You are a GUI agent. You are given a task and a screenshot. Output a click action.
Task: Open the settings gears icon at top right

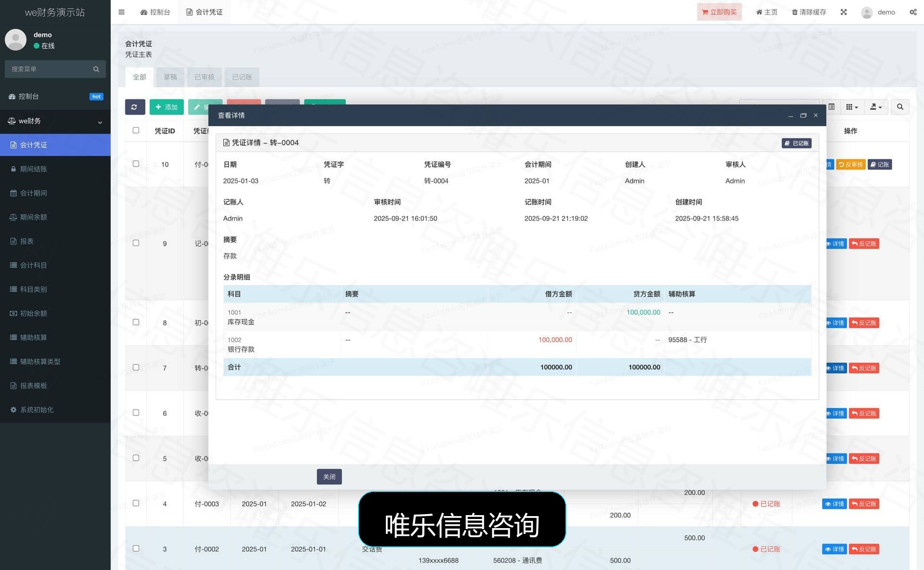coord(913,12)
